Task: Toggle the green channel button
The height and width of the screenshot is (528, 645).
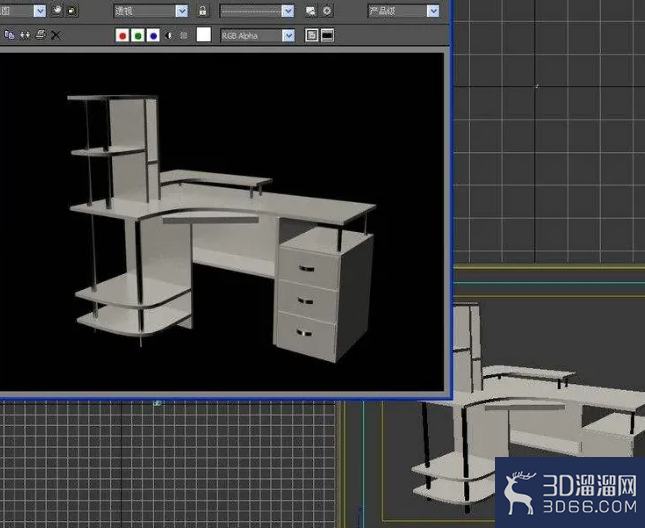Action: pyautogui.click(x=138, y=36)
